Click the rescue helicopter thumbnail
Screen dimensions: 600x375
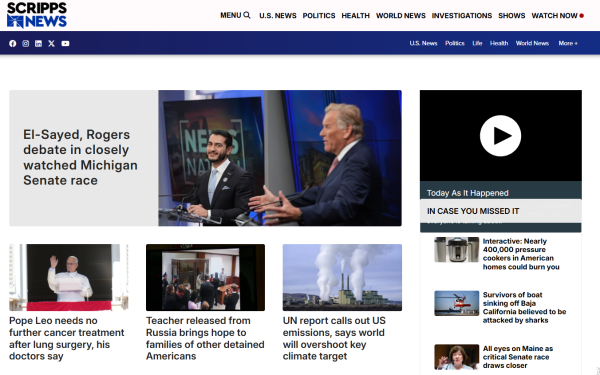tap(457, 303)
